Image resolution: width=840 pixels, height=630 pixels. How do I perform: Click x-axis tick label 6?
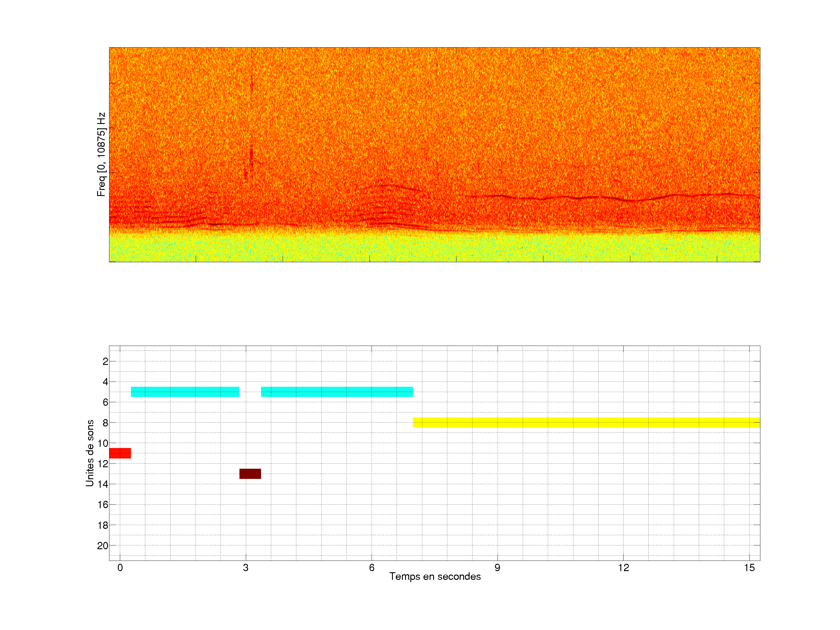371,568
